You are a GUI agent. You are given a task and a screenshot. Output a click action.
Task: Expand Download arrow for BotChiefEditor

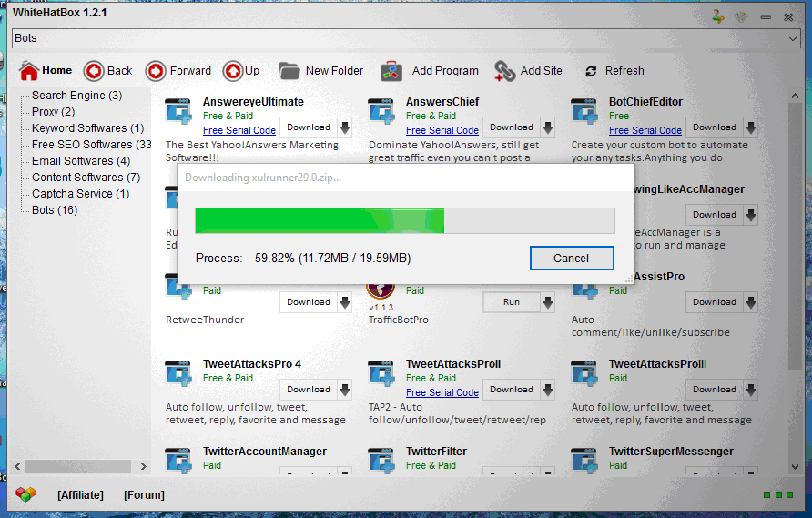750,127
